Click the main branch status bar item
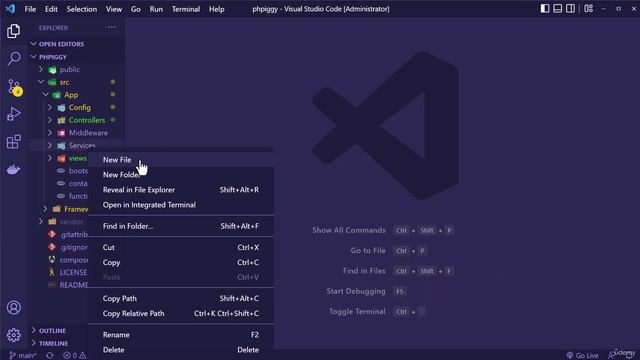This screenshot has width=640, height=360. pyautogui.click(x=23, y=356)
